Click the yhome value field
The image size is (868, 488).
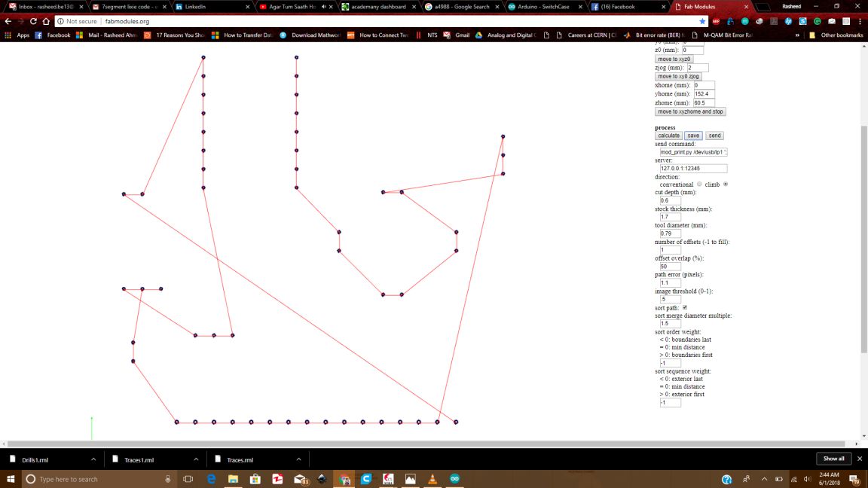tap(704, 94)
